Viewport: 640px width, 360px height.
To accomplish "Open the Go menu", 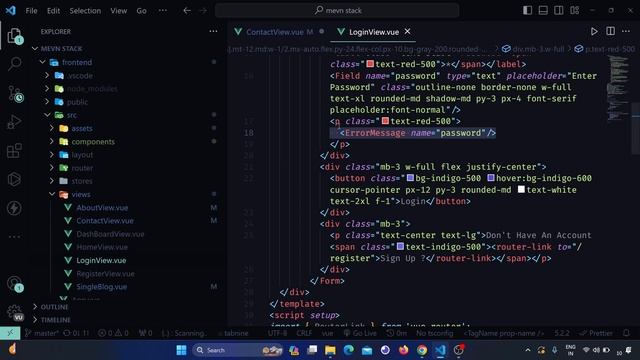I will pos(141,11).
